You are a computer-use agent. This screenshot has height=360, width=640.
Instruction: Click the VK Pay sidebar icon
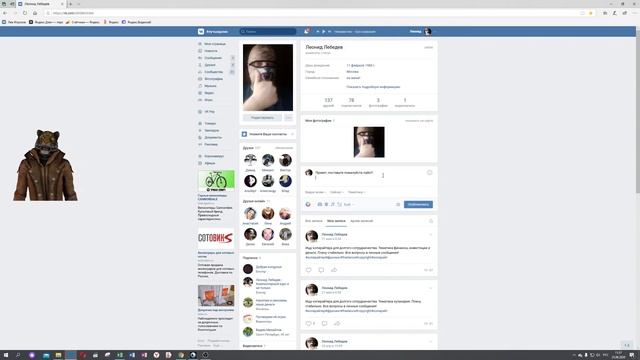pos(200,111)
